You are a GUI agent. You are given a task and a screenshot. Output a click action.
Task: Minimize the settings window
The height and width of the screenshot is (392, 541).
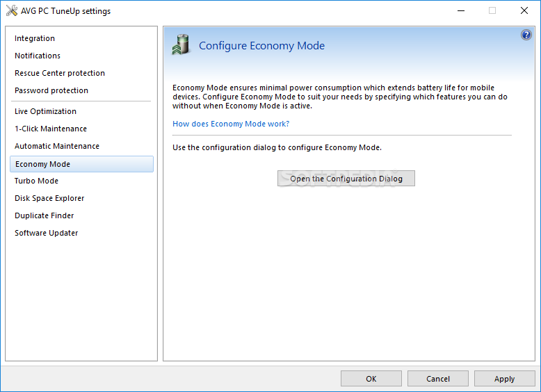pos(461,10)
